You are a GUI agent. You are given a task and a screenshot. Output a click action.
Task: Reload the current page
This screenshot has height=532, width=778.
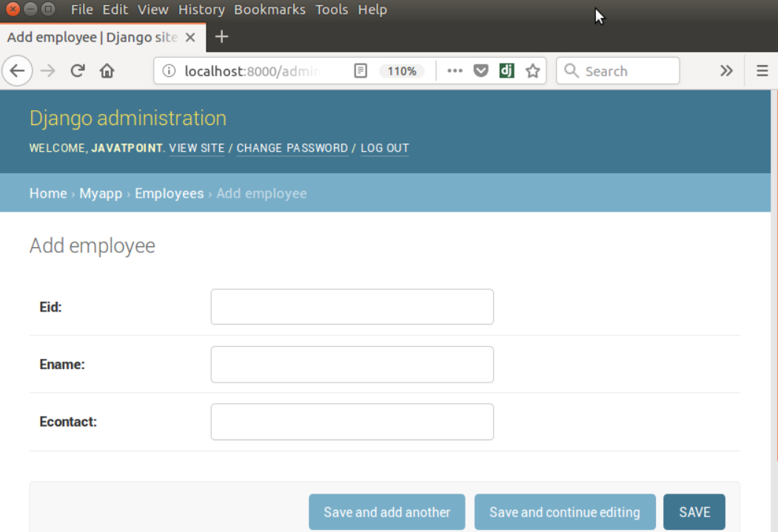click(78, 71)
